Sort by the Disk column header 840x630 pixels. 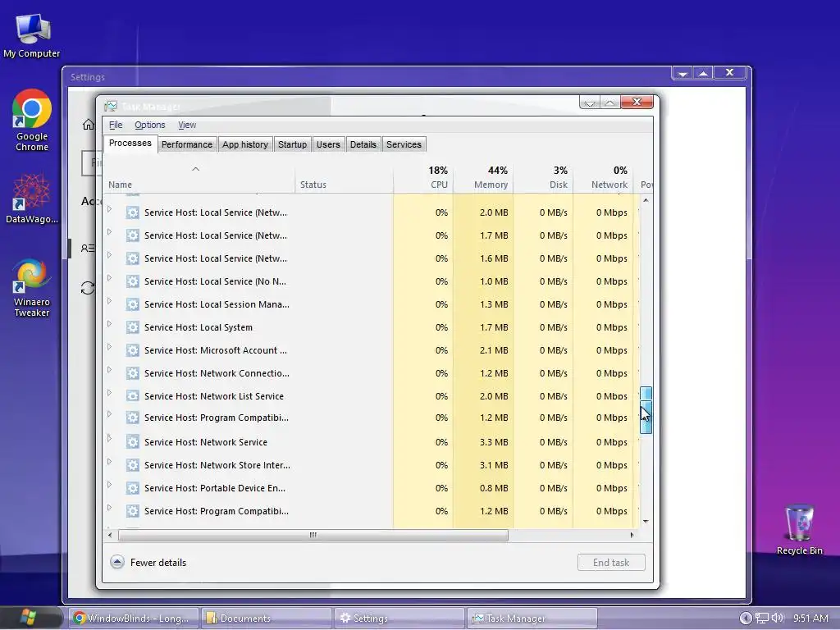pyautogui.click(x=543, y=178)
